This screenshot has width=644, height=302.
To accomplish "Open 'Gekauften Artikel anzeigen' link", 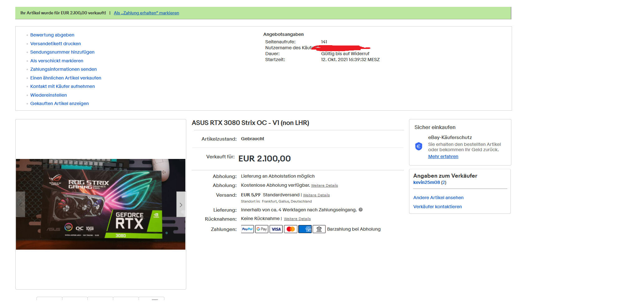I will coord(59,103).
